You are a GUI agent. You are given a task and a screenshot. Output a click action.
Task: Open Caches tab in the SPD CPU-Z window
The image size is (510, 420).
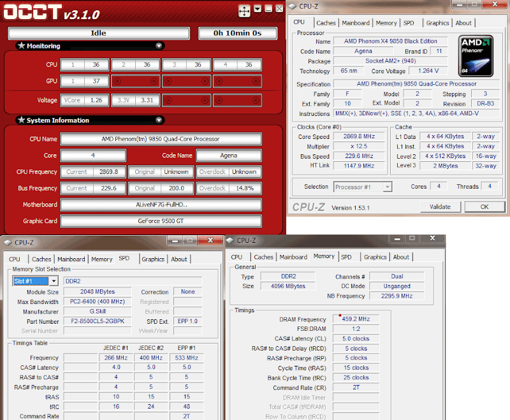pyautogui.click(x=41, y=259)
